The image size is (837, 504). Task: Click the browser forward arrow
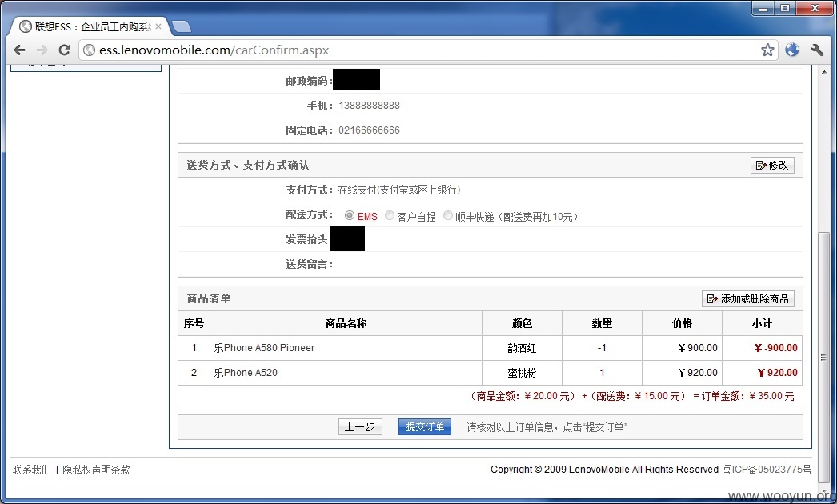coord(42,50)
